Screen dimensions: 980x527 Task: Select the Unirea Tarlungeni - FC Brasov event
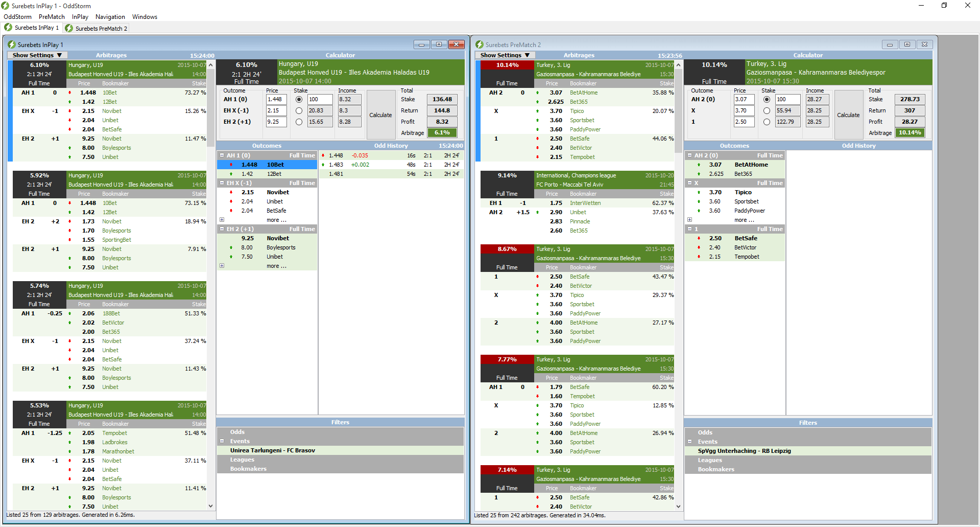(x=341, y=450)
